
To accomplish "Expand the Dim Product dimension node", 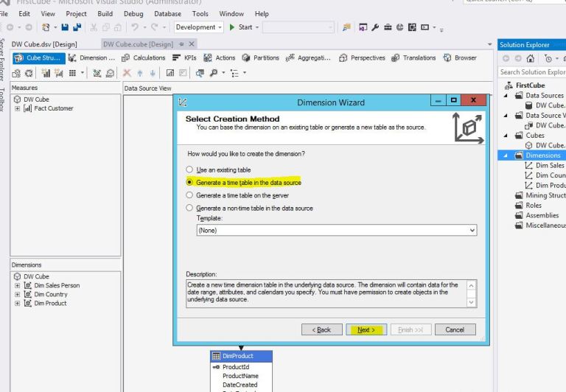I will (17, 303).
